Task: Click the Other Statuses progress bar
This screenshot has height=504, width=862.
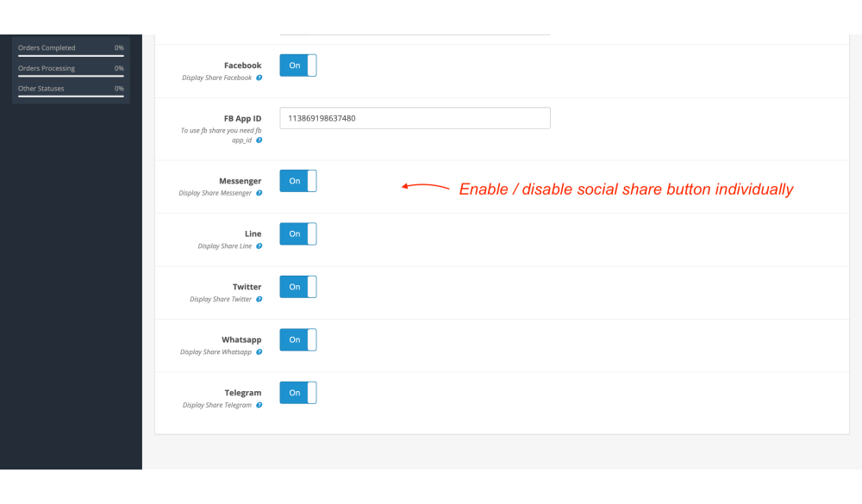Action: [x=71, y=96]
